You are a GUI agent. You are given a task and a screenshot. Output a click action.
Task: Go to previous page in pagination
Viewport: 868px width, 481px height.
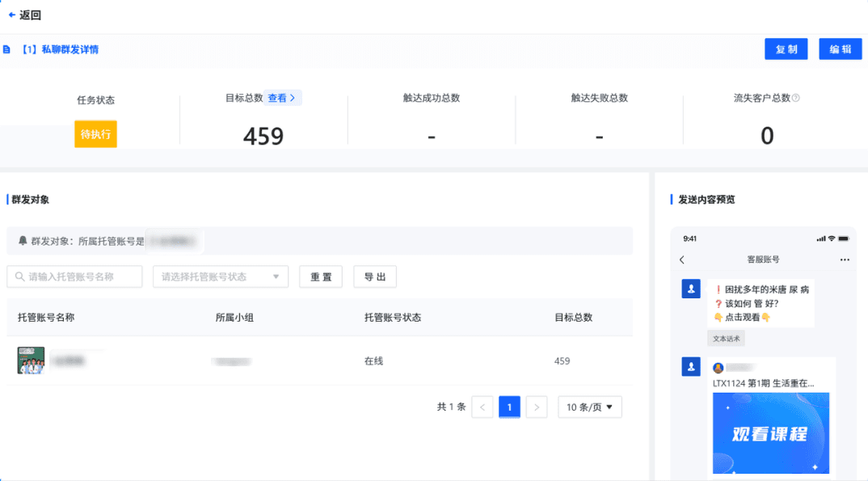pyautogui.click(x=482, y=407)
